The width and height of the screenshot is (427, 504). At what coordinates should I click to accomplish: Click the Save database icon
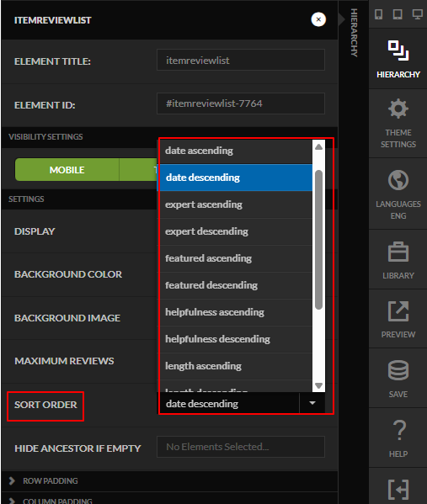point(398,370)
